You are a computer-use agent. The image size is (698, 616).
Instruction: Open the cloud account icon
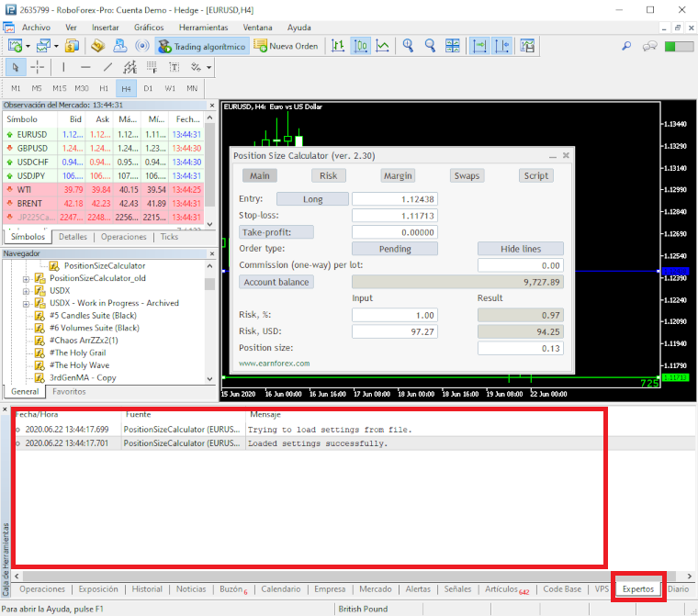point(119,46)
